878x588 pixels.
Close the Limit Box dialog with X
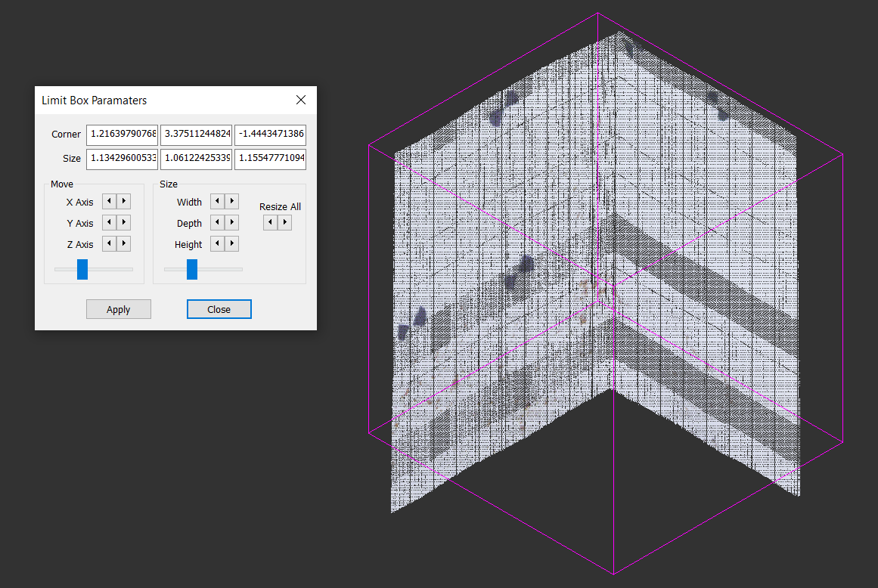301,100
